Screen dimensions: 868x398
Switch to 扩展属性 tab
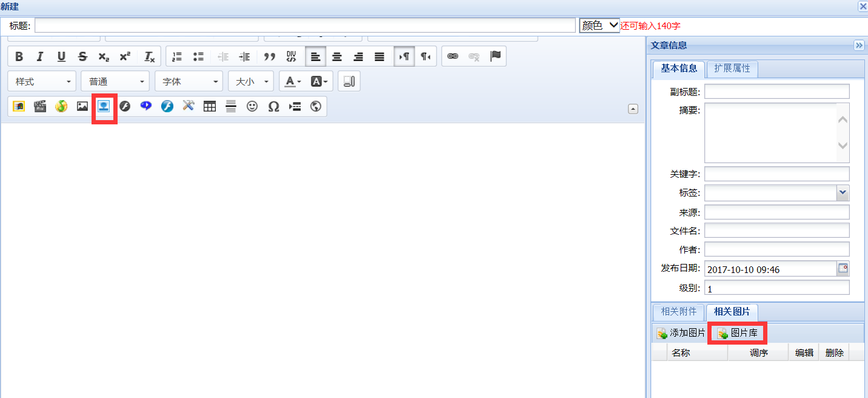coord(732,69)
